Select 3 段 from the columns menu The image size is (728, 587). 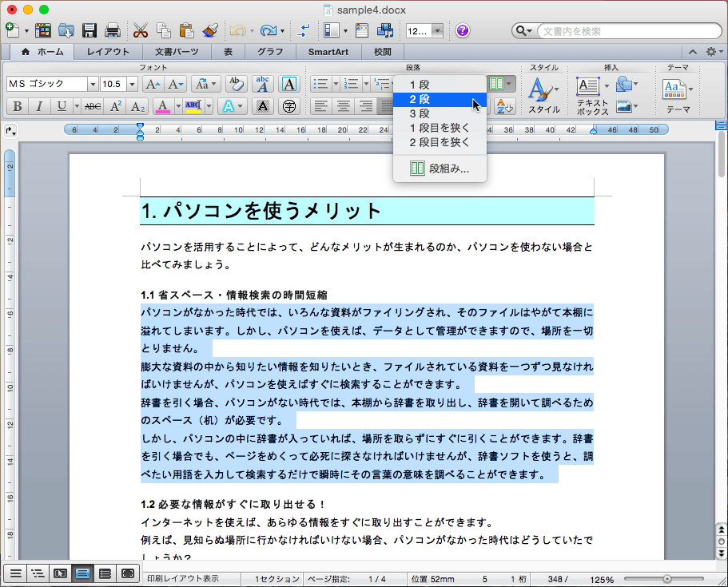pyautogui.click(x=440, y=113)
